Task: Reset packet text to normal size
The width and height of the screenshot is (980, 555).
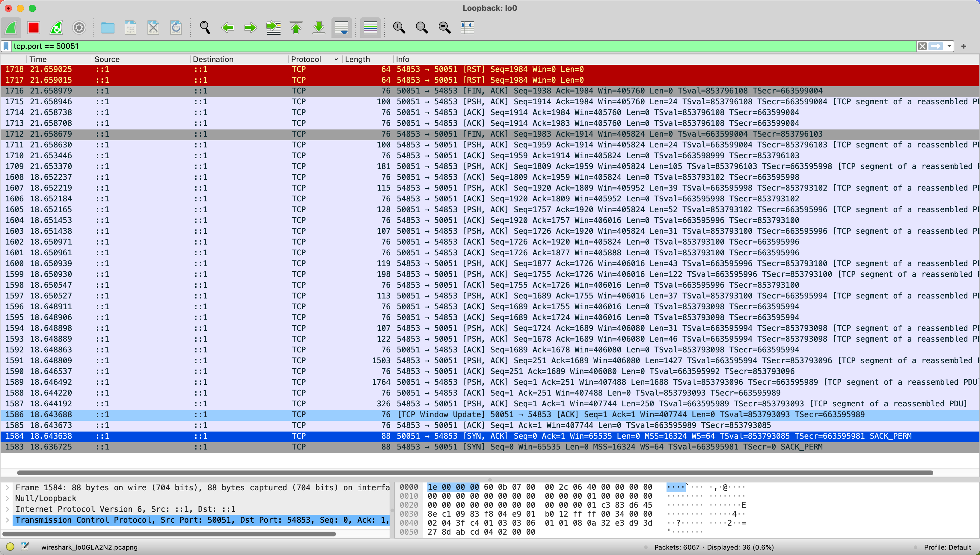Action: pyautogui.click(x=444, y=28)
